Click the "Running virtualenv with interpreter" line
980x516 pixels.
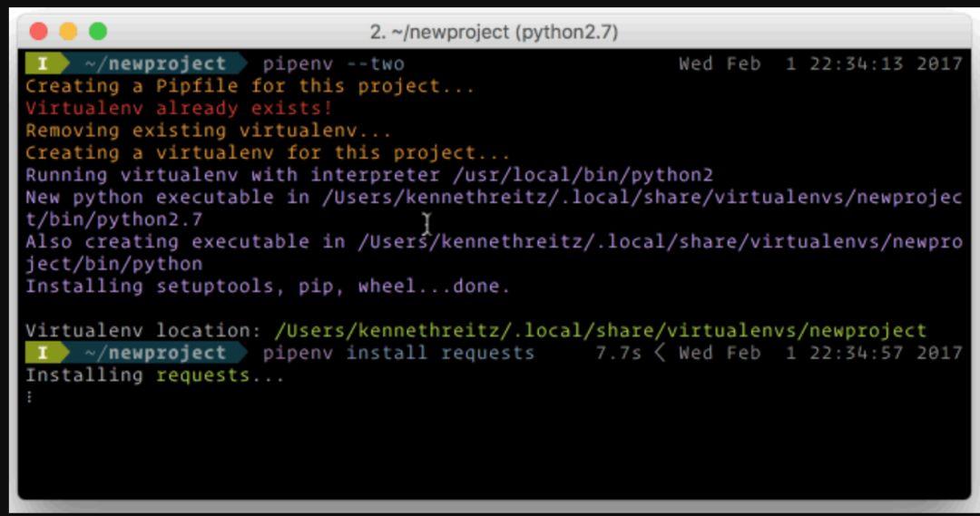(x=368, y=175)
